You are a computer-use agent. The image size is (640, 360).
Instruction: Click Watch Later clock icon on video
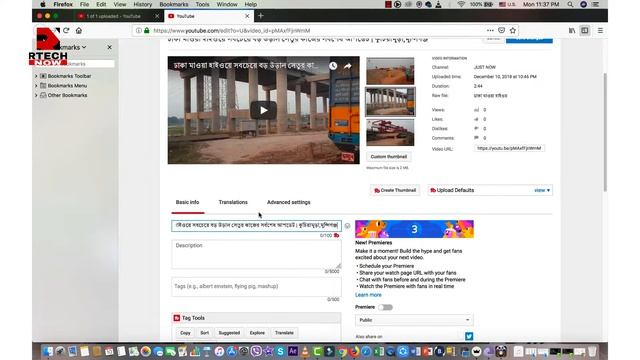click(x=333, y=66)
